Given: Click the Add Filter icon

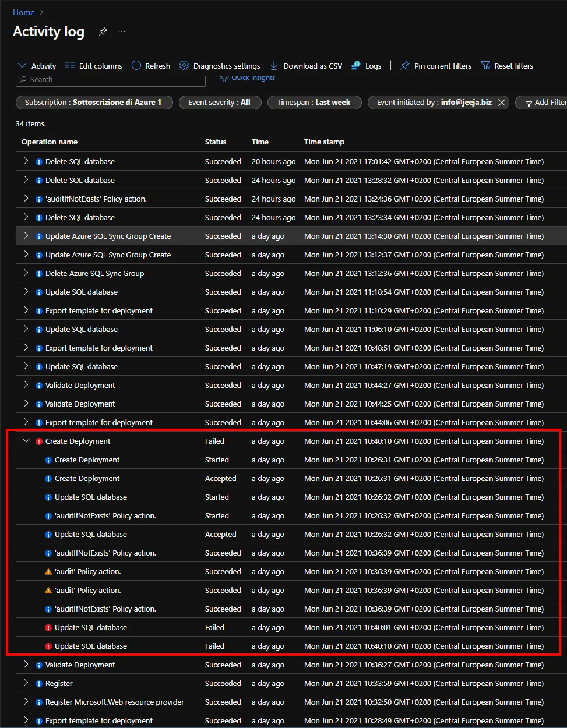Looking at the screenshot, I should pyautogui.click(x=527, y=103).
